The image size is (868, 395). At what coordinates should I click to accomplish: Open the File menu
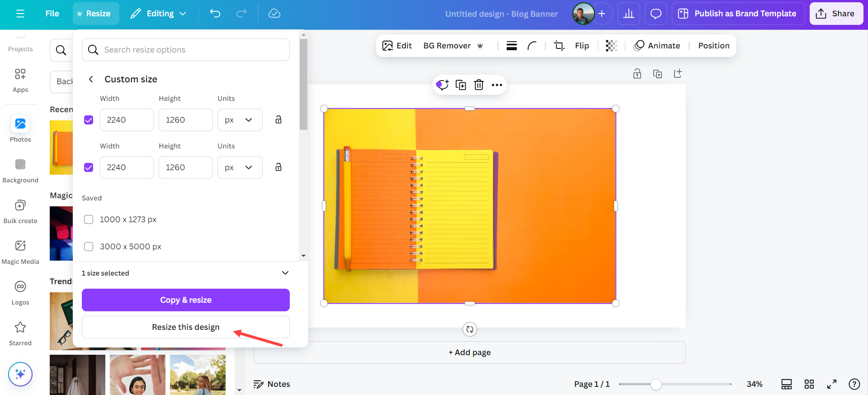(52, 14)
